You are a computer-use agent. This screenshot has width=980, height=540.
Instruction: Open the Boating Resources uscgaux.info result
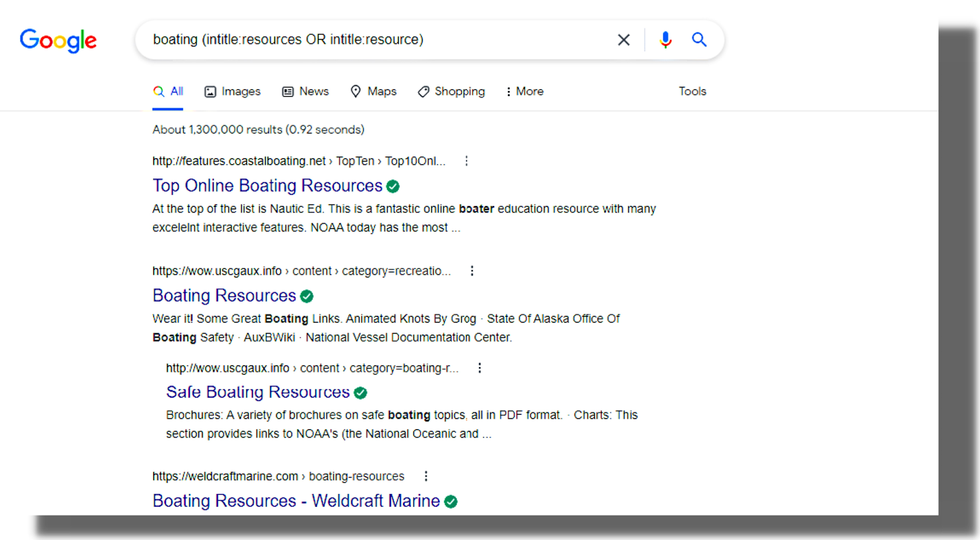pos(224,296)
